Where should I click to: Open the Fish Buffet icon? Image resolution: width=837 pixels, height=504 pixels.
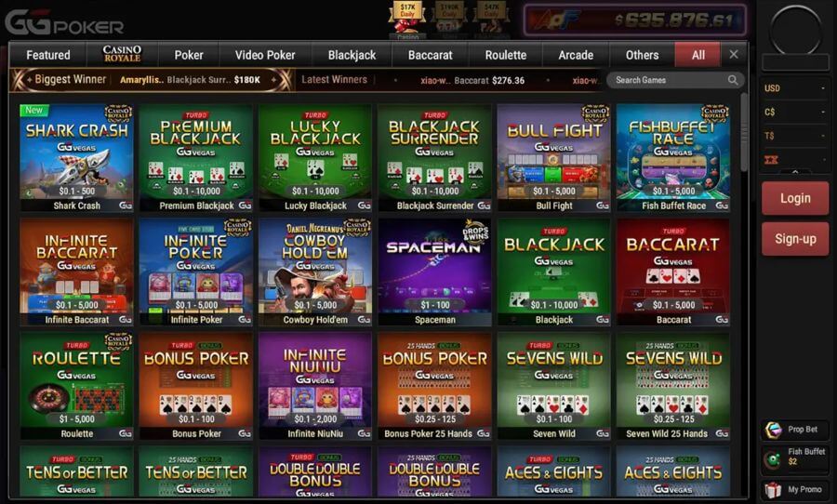[772, 458]
